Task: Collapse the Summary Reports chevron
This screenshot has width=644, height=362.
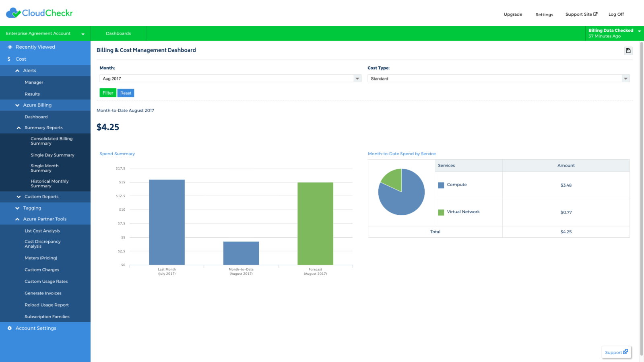Action: (x=19, y=128)
